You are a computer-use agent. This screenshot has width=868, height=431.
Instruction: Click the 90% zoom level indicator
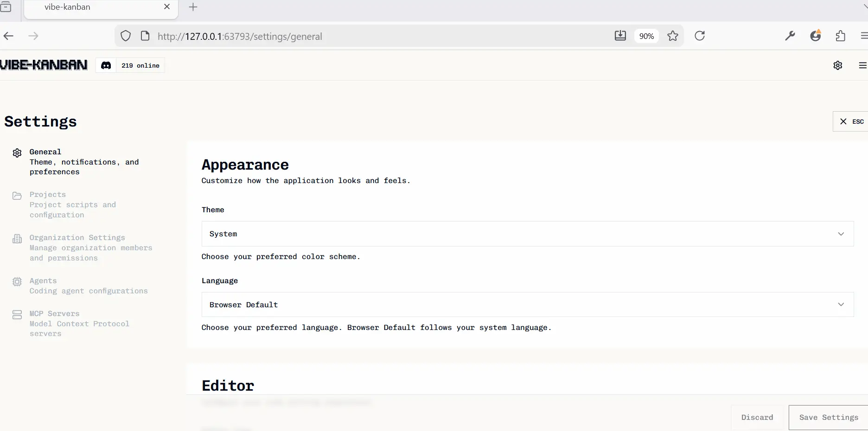point(646,36)
